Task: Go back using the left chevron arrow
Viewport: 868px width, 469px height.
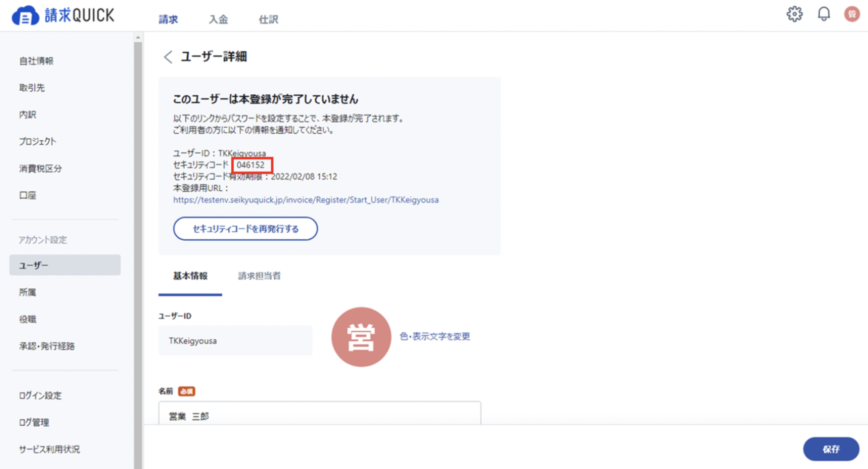Action: point(168,57)
